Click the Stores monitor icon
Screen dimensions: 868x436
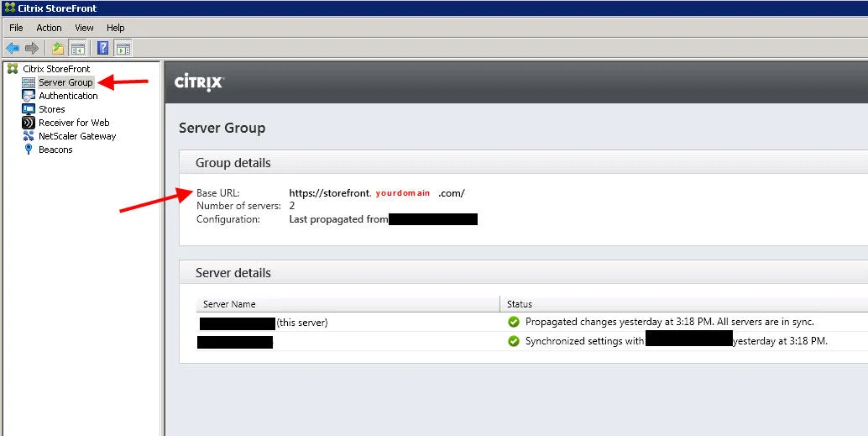29,109
